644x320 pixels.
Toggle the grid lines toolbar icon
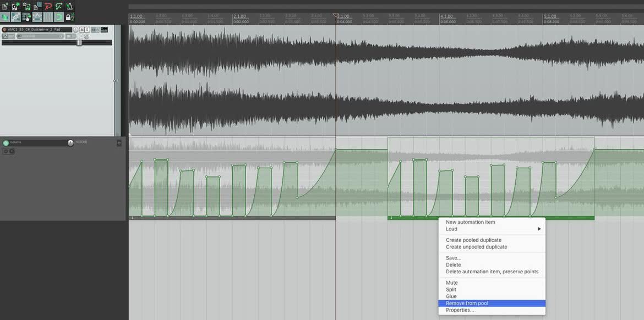click(x=48, y=17)
